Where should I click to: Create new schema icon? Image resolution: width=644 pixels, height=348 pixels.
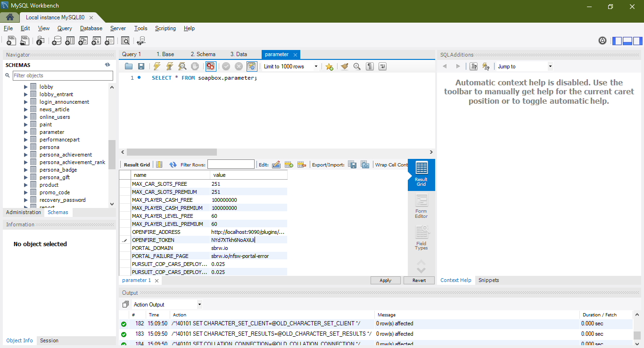click(x=57, y=41)
